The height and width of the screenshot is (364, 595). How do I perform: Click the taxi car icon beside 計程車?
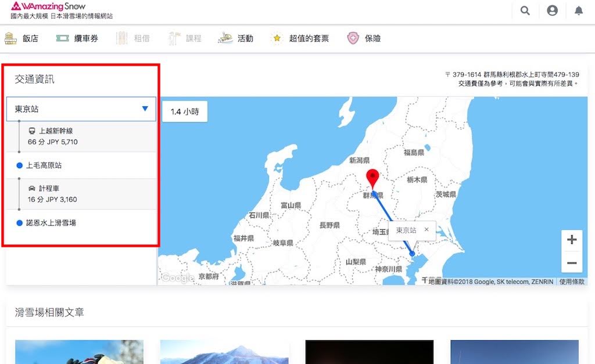coord(32,189)
